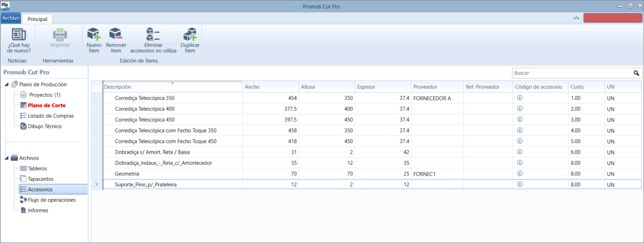Collapse the Plano de Producción tree node
644x243 pixels.
click(x=7, y=85)
